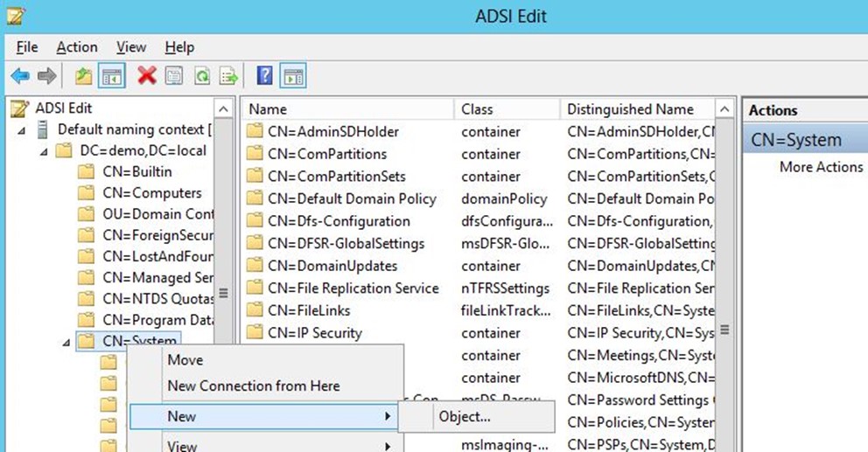Select the CN=ForeignSecurityPrincipals tree node
This screenshot has width=868, height=452.
pyautogui.click(x=157, y=235)
